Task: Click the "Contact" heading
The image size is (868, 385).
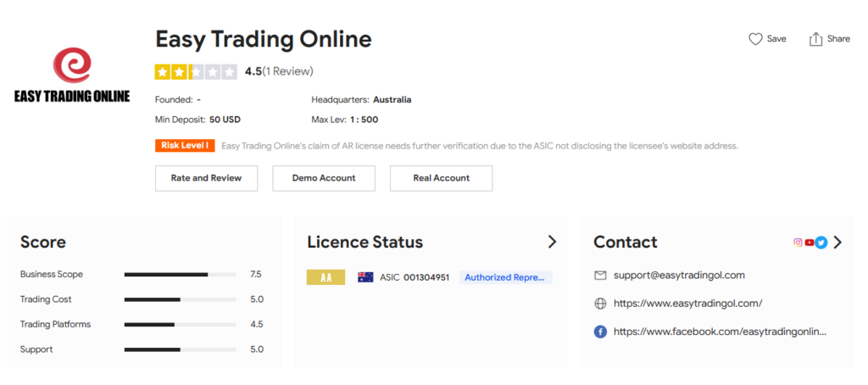Action: 626,242
